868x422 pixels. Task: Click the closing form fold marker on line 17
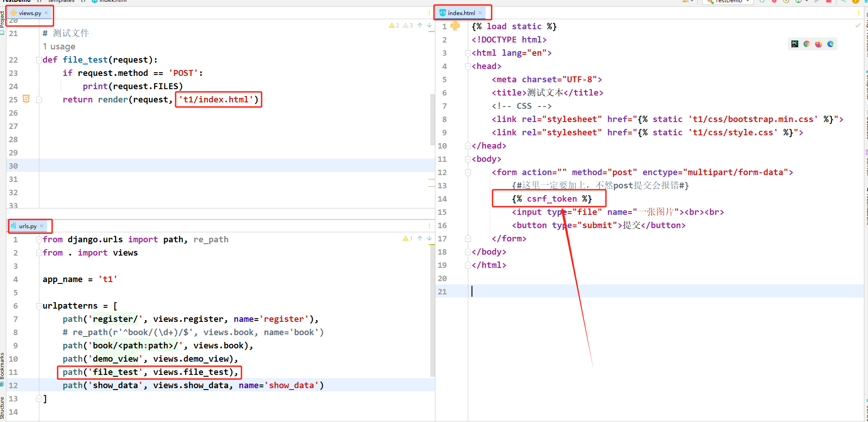tap(468, 239)
